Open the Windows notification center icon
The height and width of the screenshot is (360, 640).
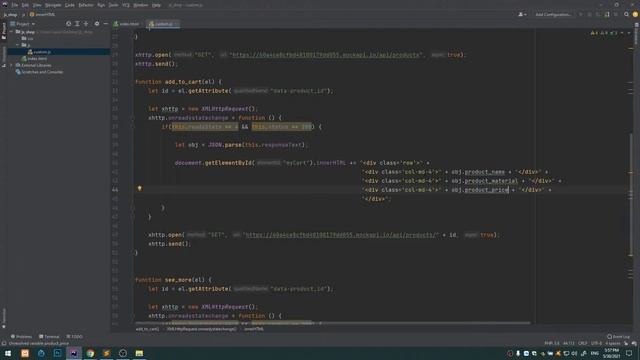coord(629,353)
